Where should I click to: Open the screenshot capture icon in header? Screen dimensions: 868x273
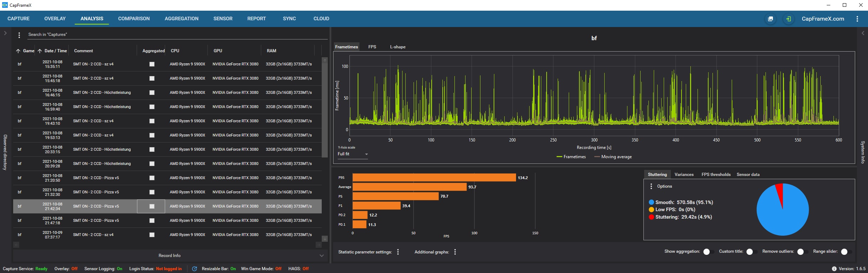click(770, 19)
